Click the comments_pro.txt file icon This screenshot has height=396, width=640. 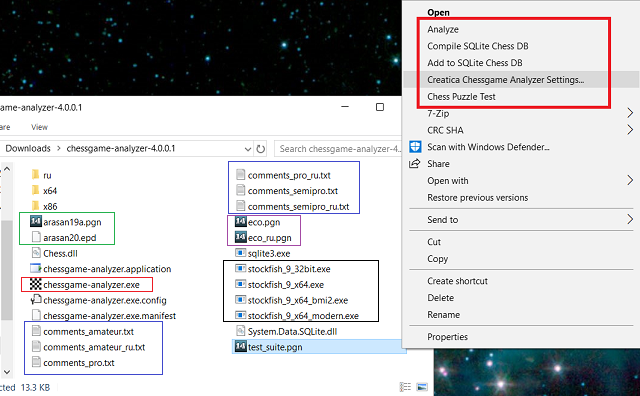36,362
